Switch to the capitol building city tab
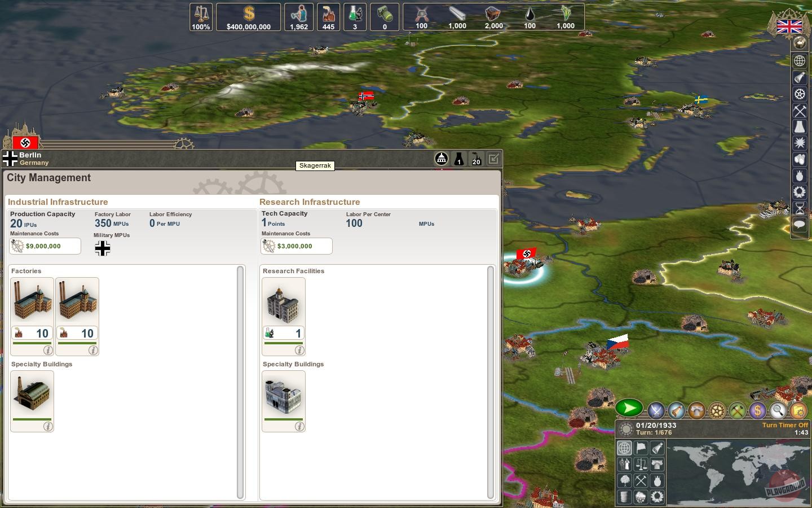812x508 pixels. tap(442, 159)
